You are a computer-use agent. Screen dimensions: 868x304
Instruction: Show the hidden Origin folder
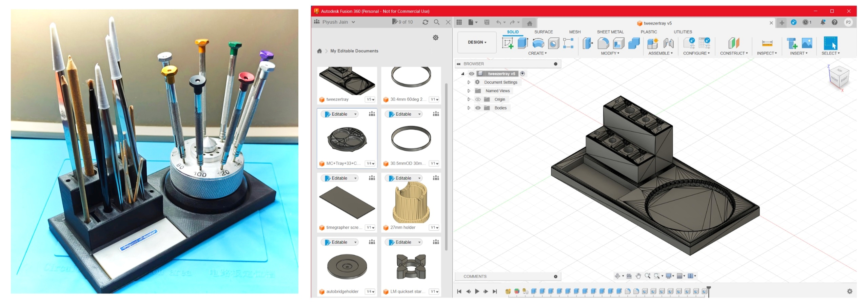pos(478,99)
